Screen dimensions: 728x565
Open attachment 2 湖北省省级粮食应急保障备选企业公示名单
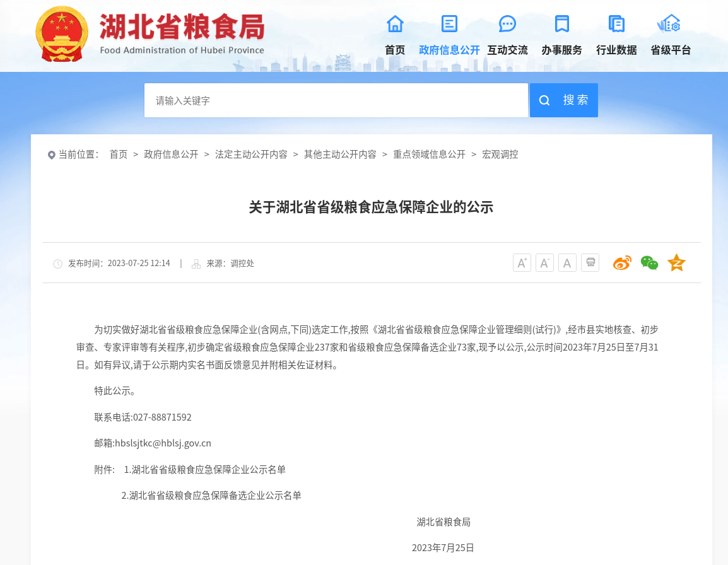pyautogui.click(x=211, y=496)
